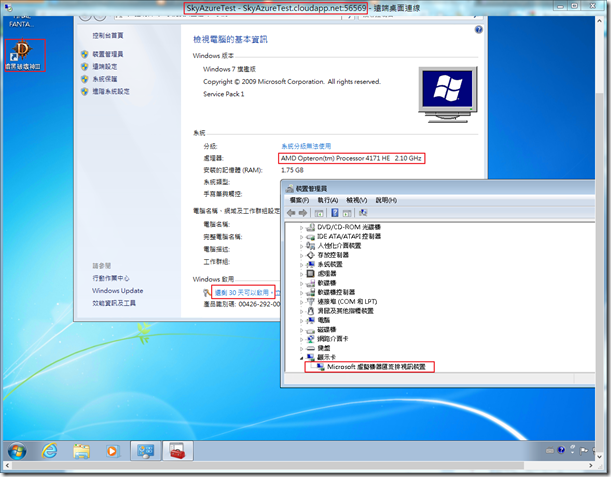Click the Service Pack 1 text

(x=223, y=94)
